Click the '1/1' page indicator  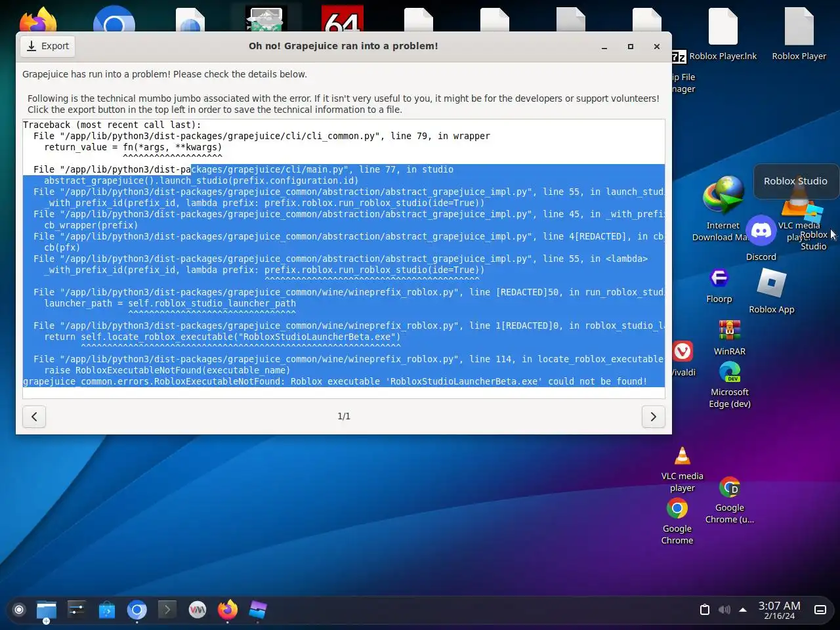[344, 416]
